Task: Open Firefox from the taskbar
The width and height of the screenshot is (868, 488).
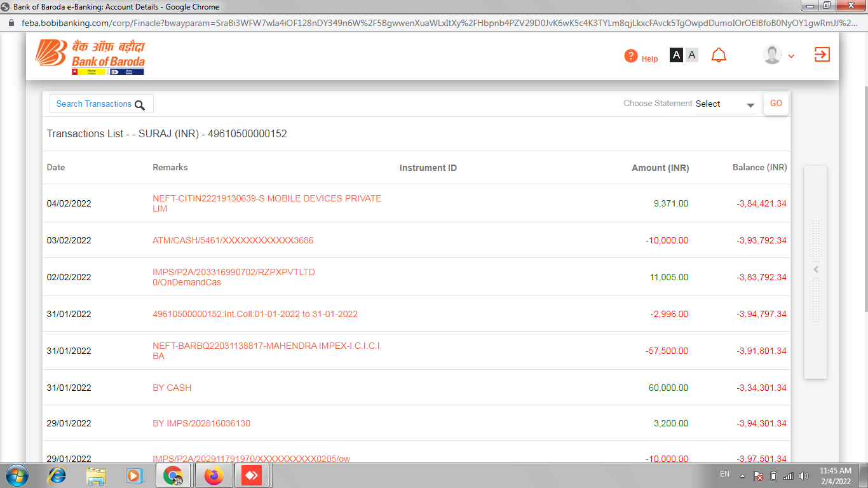Action: [214, 475]
